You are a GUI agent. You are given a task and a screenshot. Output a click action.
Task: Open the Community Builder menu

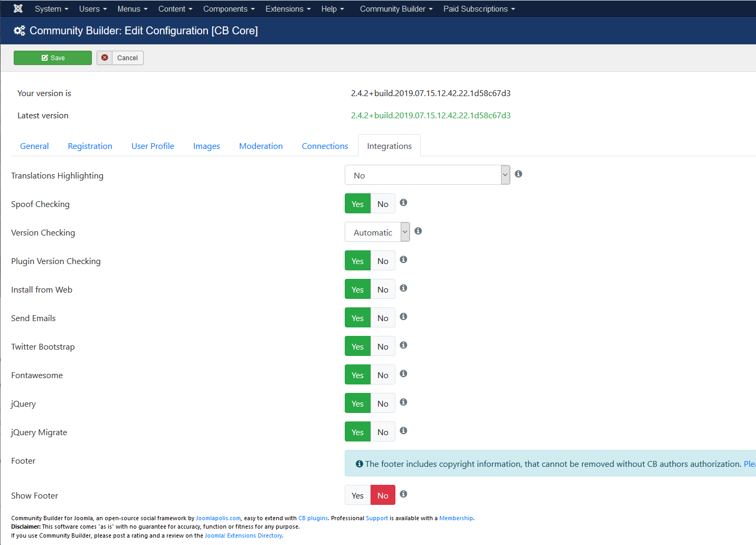396,8
